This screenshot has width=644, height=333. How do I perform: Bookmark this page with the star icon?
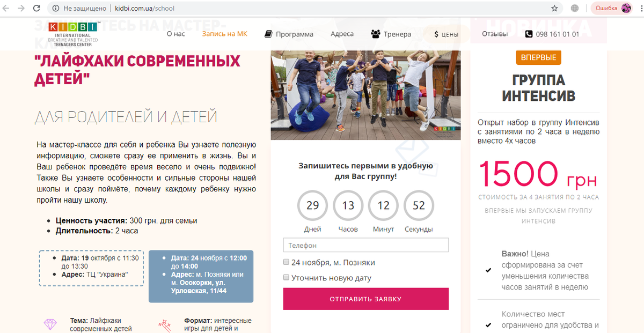[554, 9]
